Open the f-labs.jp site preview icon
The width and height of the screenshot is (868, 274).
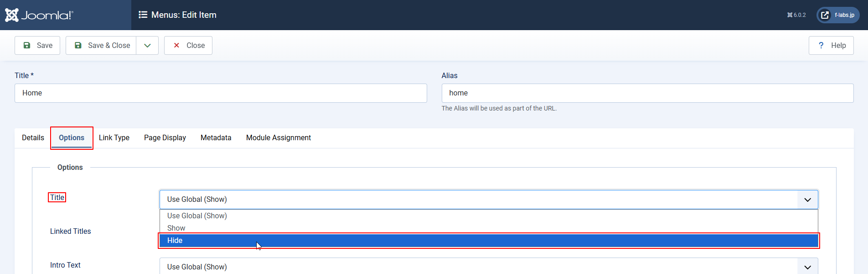click(825, 15)
